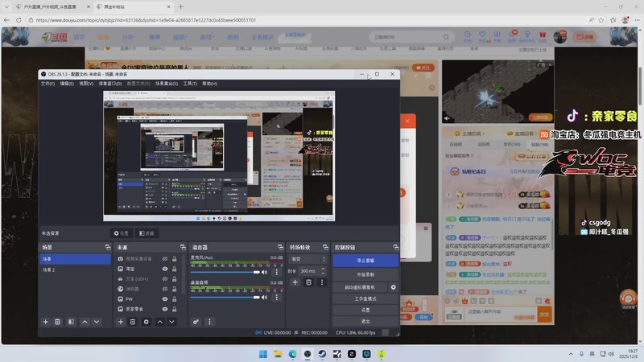Select 场景 2 in scenes list
The height and width of the screenshot is (362, 644).
(75, 269)
